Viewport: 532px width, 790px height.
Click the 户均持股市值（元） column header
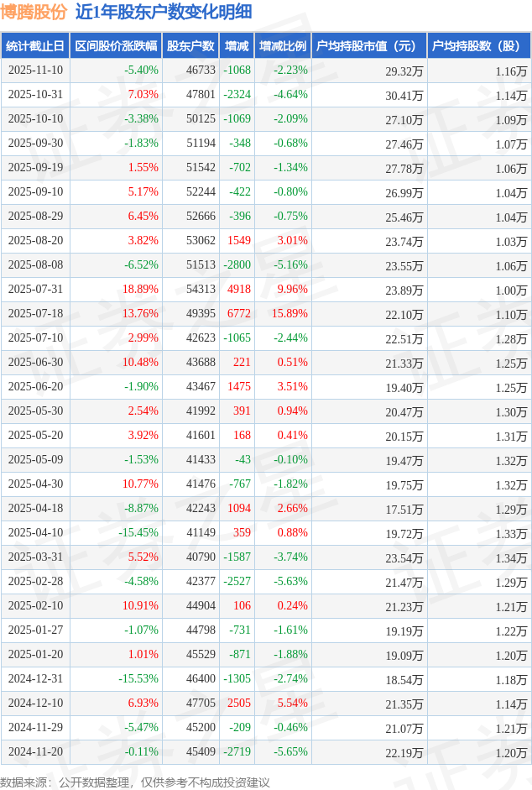[x=369, y=46]
